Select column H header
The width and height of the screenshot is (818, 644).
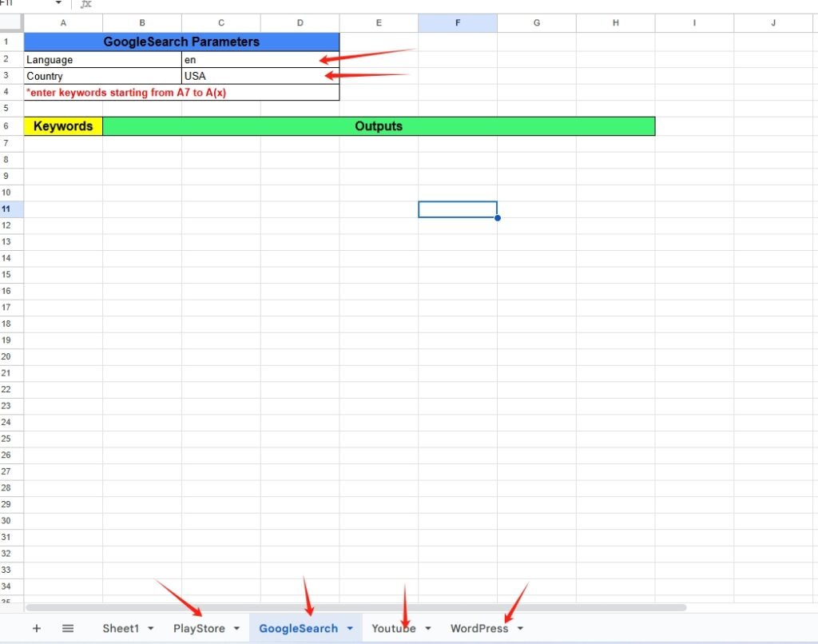pos(616,23)
